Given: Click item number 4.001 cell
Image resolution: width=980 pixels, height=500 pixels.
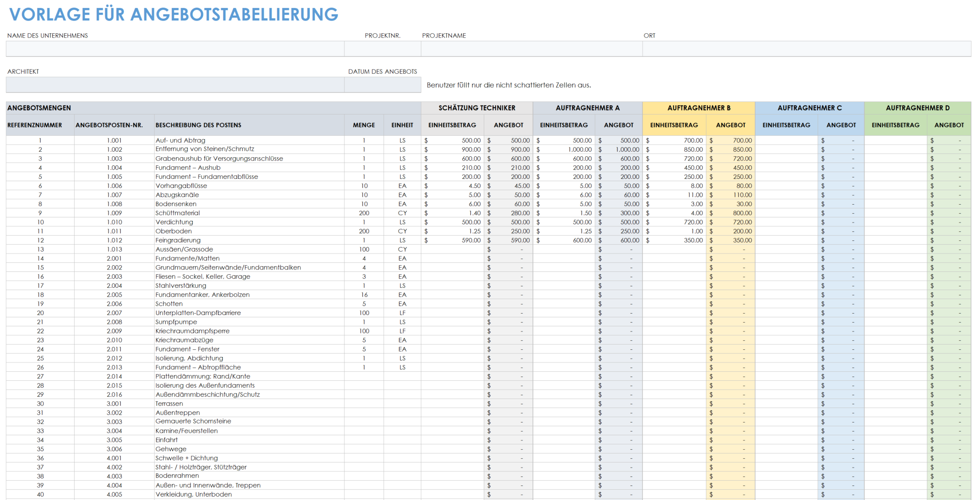Looking at the screenshot, I should click(x=114, y=458).
